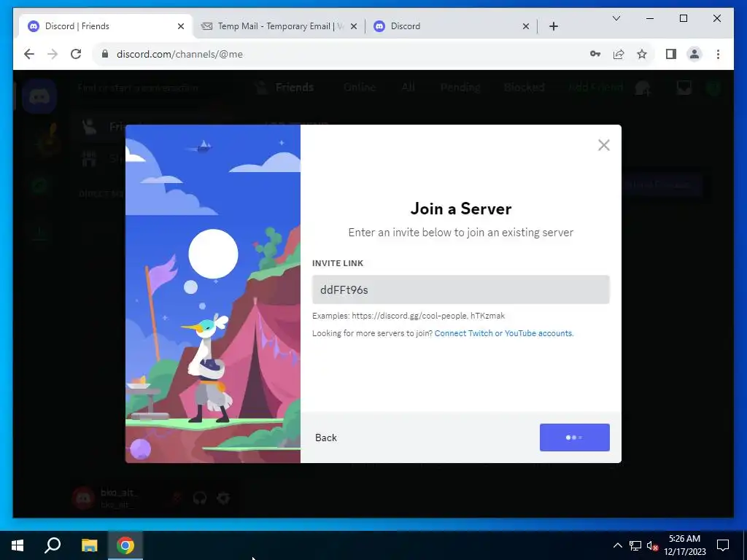The height and width of the screenshot is (560, 747).
Task: Open Windows taskbar search
Action: pos(53,545)
